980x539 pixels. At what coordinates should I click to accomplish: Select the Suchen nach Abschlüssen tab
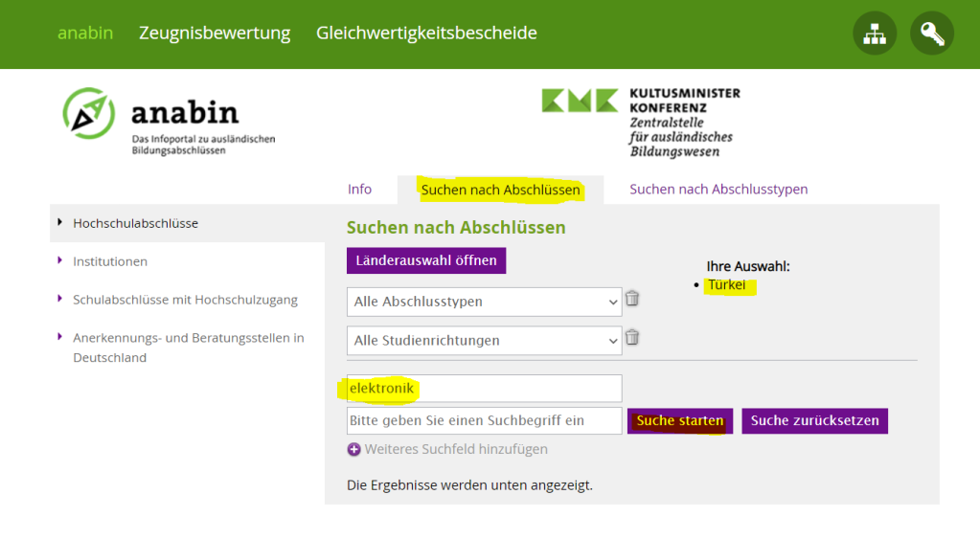pyautogui.click(x=500, y=190)
